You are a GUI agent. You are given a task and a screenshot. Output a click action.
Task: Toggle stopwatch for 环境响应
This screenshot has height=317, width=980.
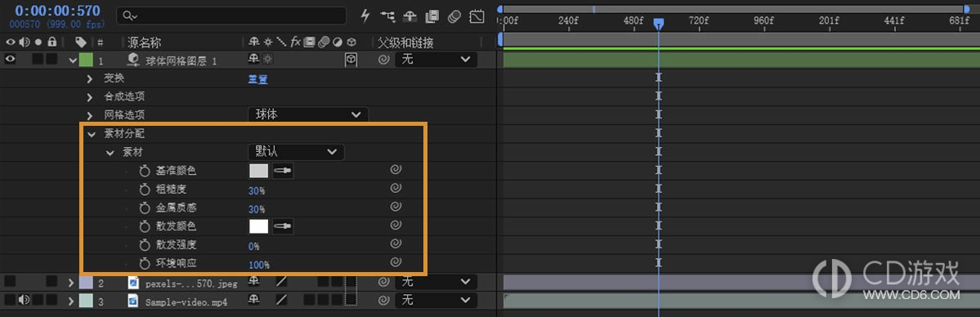coord(145,263)
